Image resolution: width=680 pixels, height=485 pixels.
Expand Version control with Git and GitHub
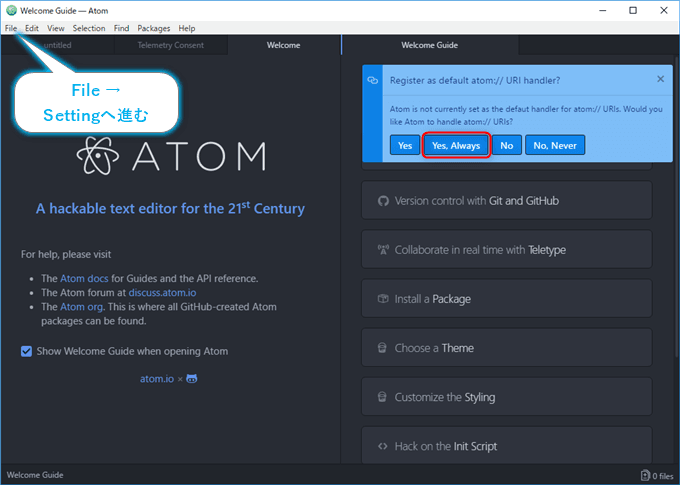tap(507, 200)
